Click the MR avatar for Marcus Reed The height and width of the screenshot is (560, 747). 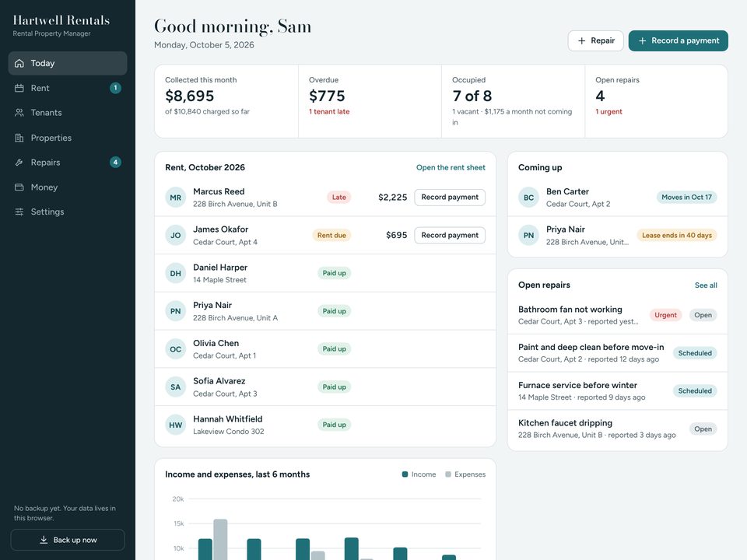(x=175, y=198)
